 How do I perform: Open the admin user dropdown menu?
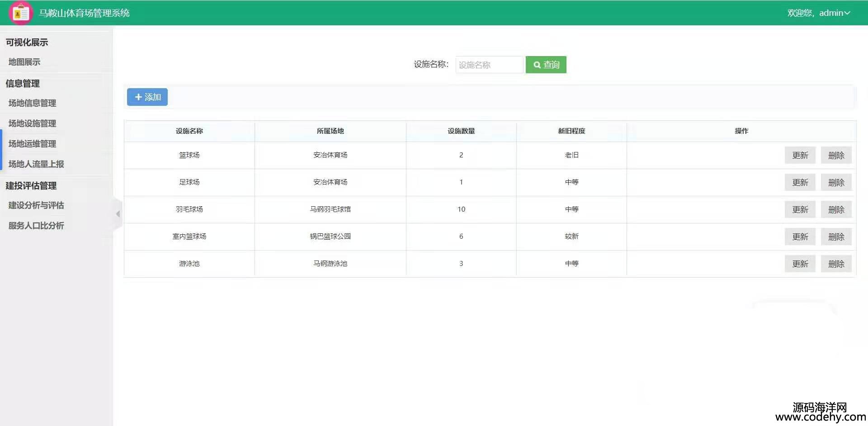click(818, 13)
